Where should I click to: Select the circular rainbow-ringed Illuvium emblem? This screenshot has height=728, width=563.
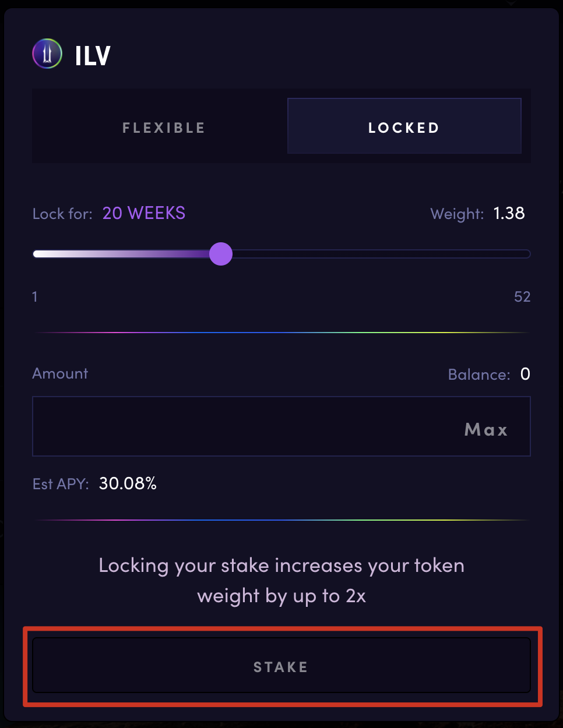click(47, 53)
